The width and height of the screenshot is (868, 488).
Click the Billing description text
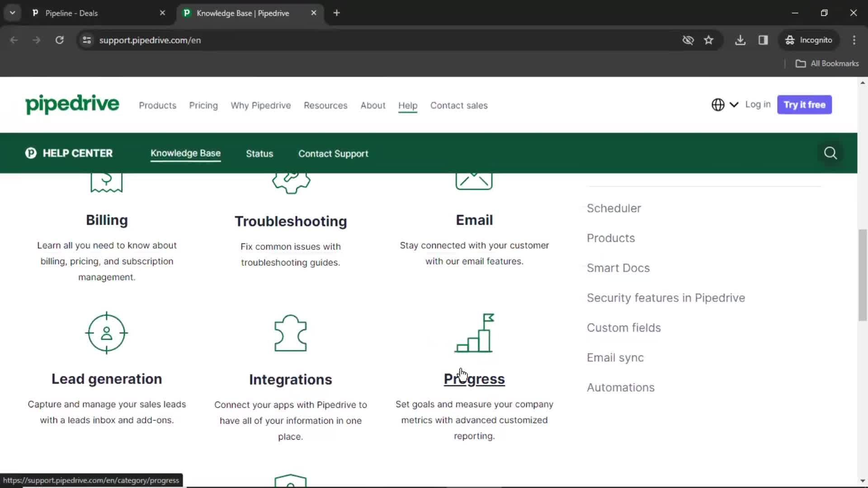click(107, 261)
